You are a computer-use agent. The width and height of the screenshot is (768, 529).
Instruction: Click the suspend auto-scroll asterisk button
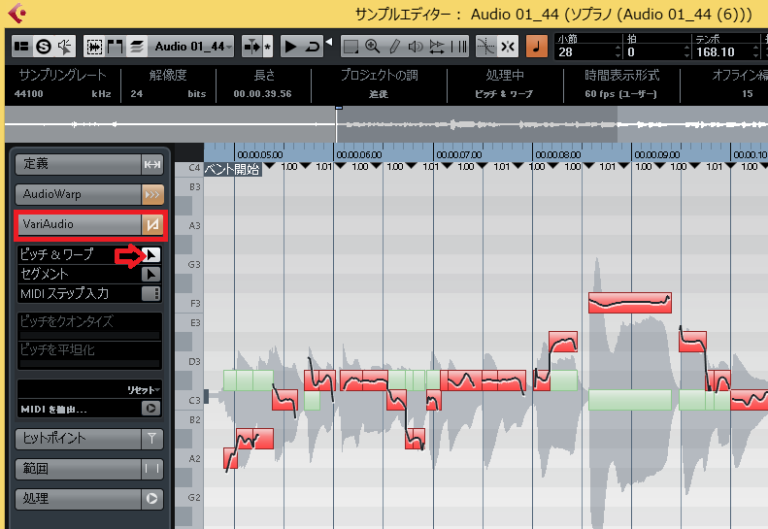[x=268, y=47]
